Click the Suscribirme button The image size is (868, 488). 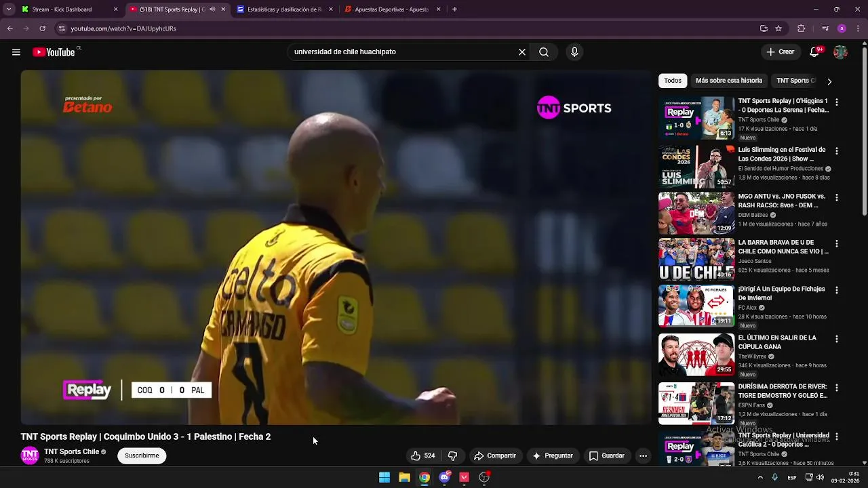pos(142,456)
